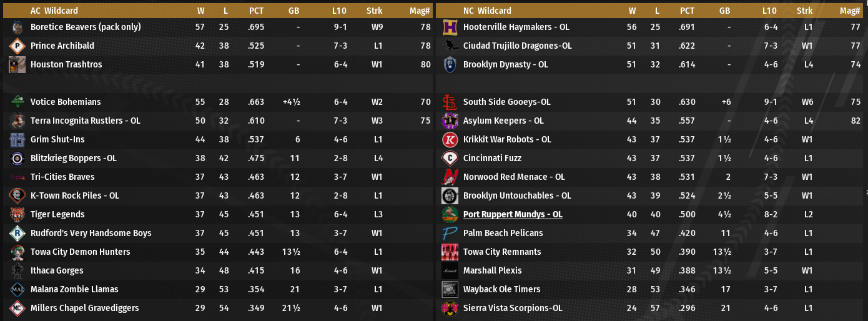Sort AC Wildcard table by PCT

pyautogui.click(x=256, y=11)
